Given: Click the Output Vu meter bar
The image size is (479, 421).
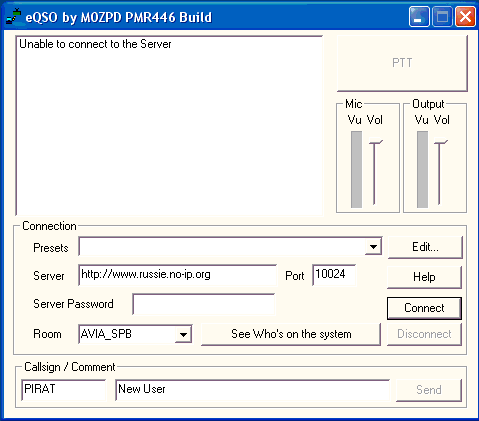Looking at the screenshot, I should pos(422,169).
